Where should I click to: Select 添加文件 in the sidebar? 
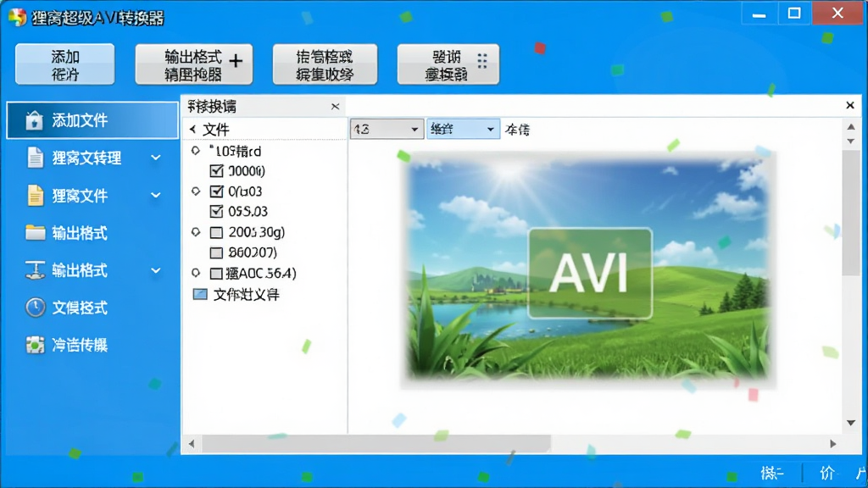click(92, 120)
